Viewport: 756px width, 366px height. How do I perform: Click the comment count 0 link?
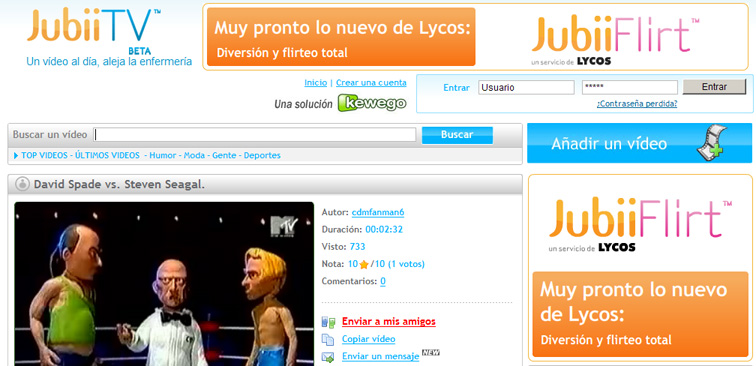[x=383, y=281]
